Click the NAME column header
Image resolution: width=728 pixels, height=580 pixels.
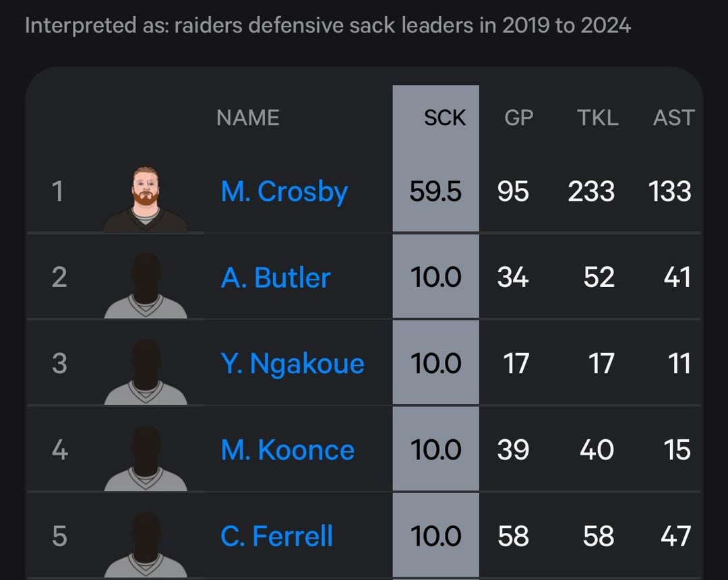click(247, 117)
